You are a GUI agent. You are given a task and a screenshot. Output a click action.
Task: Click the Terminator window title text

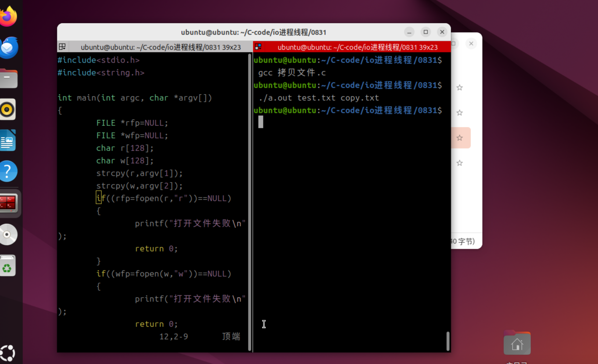(x=254, y=32)
